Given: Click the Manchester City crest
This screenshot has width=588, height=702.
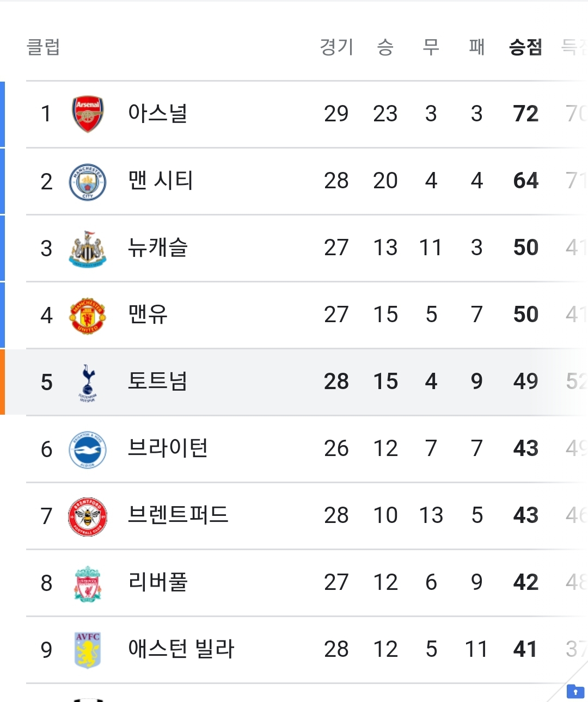Looking at the screenshot, I should click(x=88, y=182).
